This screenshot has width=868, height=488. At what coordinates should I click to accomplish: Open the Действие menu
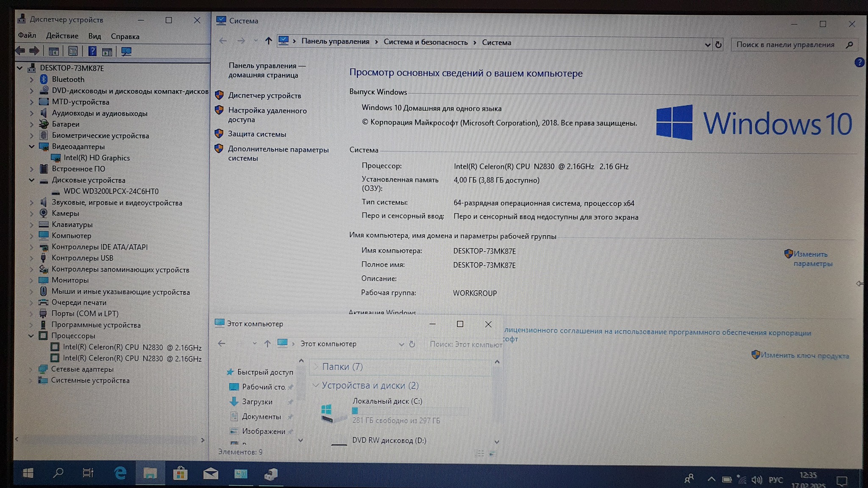(62, 36)
